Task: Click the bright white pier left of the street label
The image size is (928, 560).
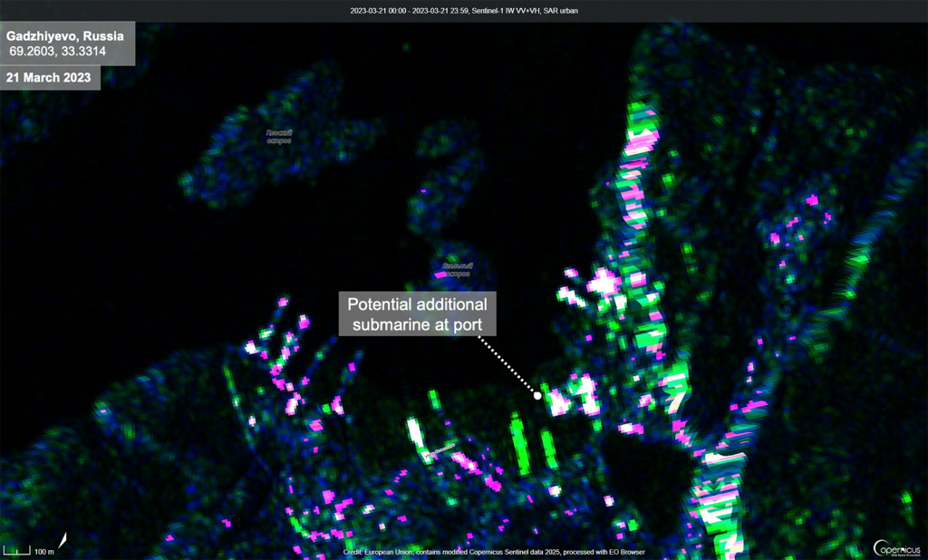Action: coord(416,435)
